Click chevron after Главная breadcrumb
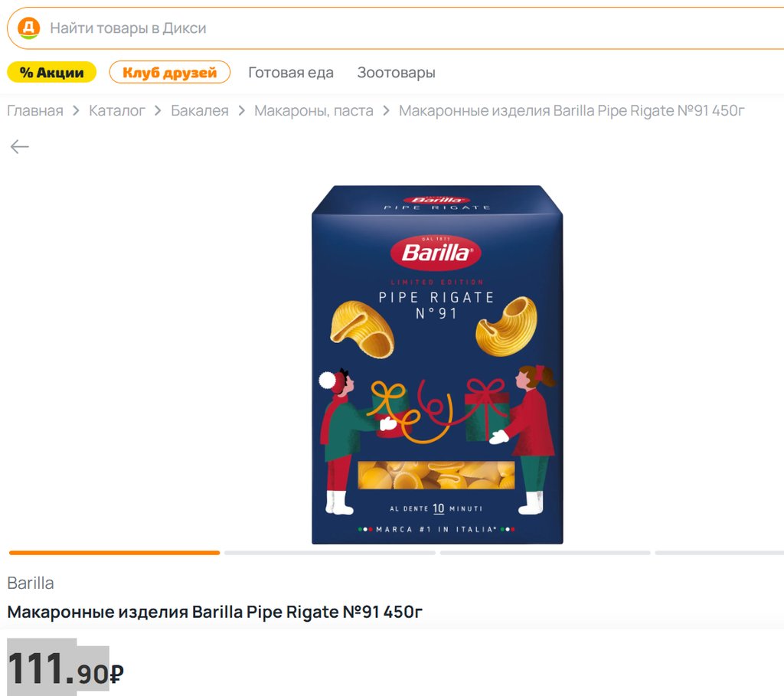784x696 pixels. pos(76,110)
